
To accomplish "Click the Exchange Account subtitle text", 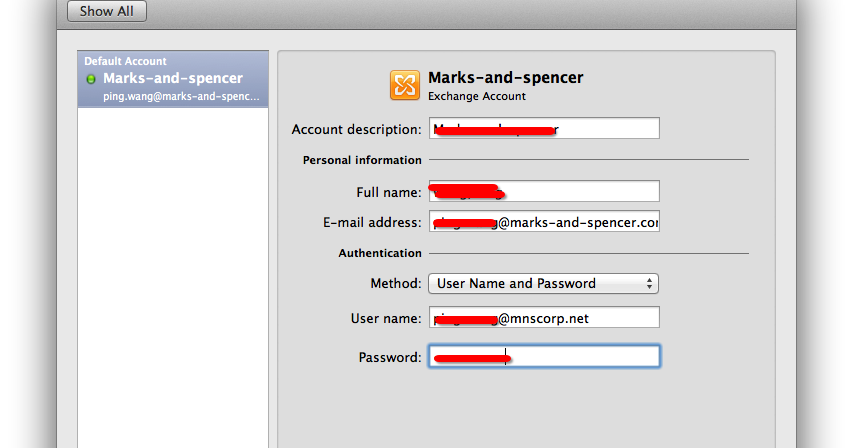I will 477,96.
